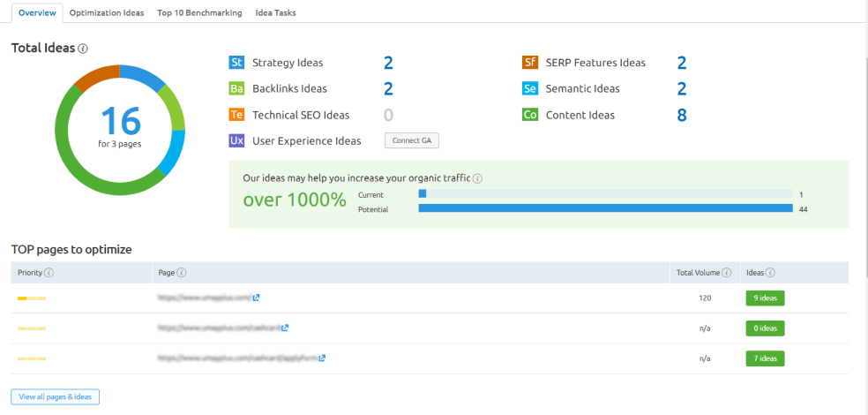This screenshot has width=868, height=415.
Task: Click the Content Ideas 'Co' icon
Action: tap(529, 115)
